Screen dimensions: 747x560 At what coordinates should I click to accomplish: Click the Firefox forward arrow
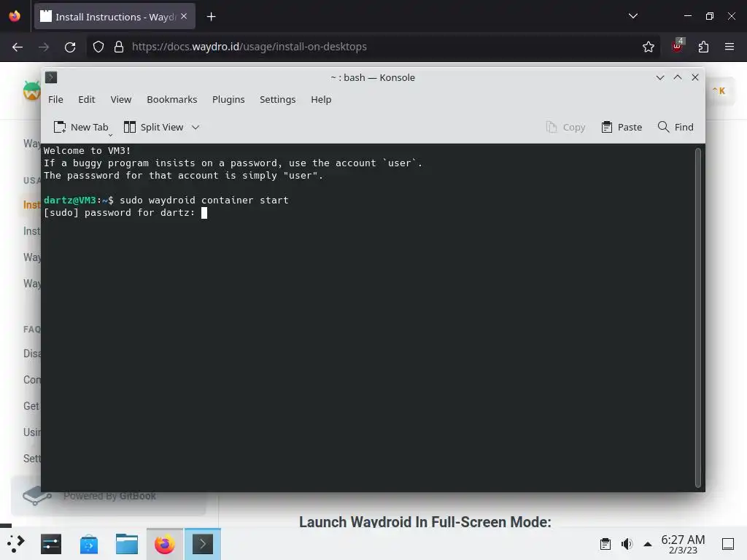tap(43, 47)
